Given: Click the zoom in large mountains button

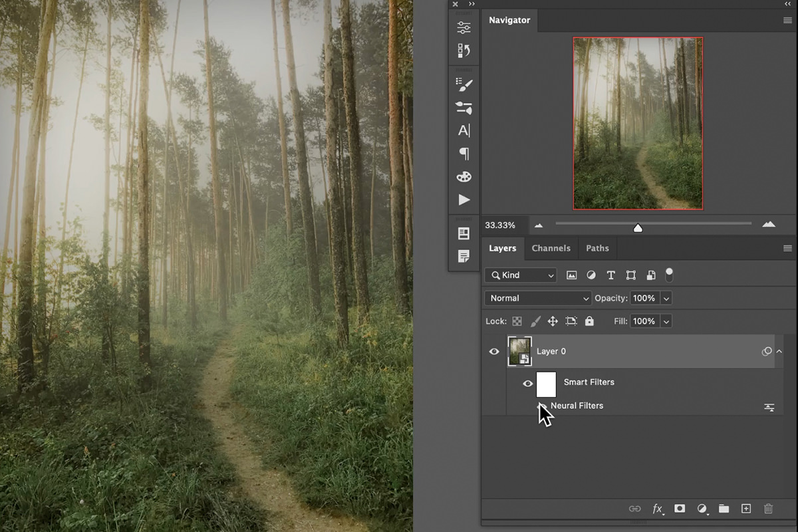Looking at the screenshot, I should [769, 225].
